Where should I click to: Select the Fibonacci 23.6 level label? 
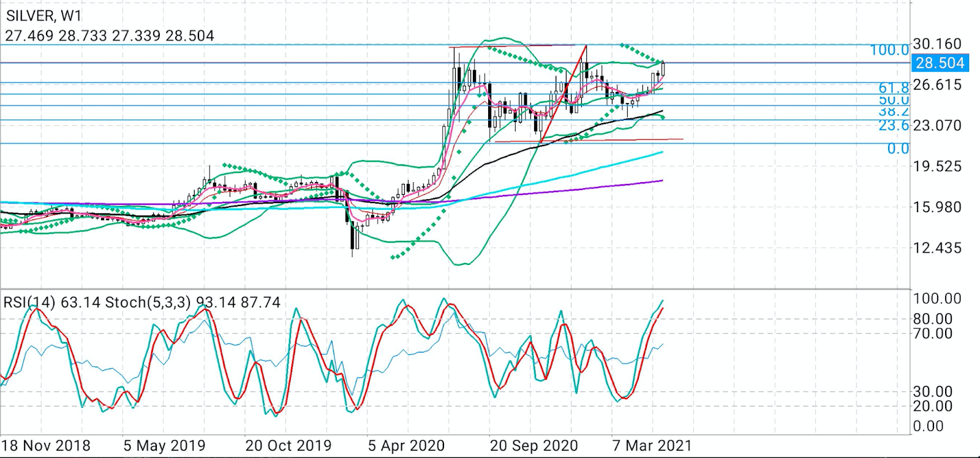894,126
